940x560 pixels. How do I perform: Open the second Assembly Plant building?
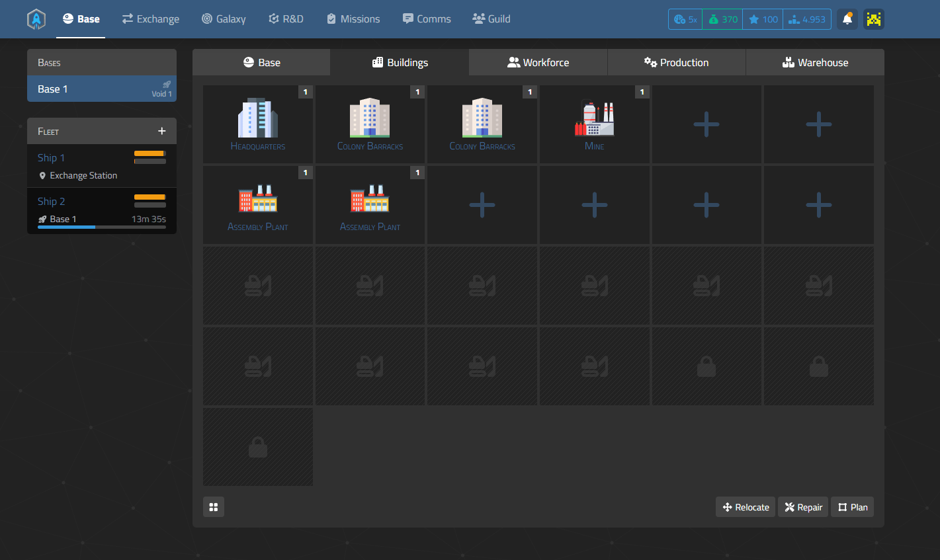(370, 205)
